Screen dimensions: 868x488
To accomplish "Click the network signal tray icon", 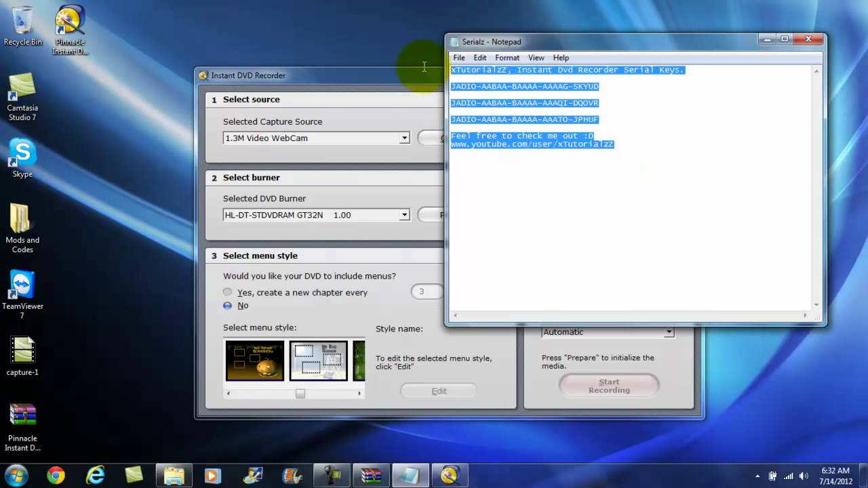I will (x=787, y=476).
